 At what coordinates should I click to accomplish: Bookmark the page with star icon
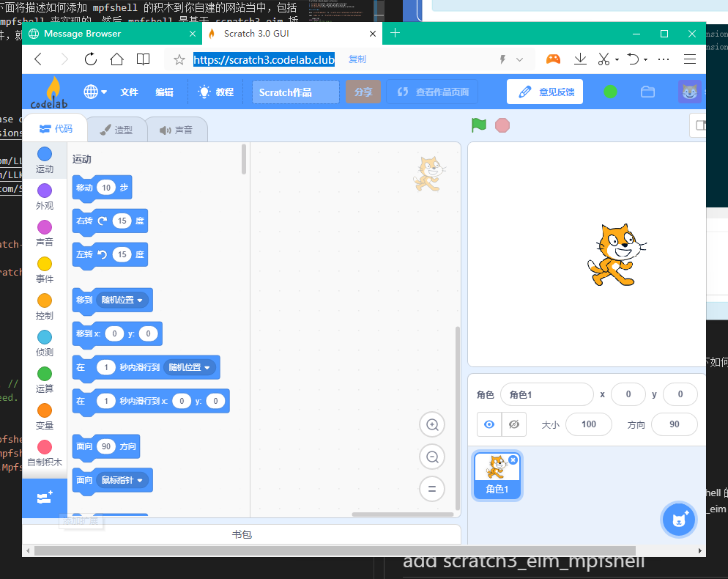pyautogui.click(x=179, y=59)
